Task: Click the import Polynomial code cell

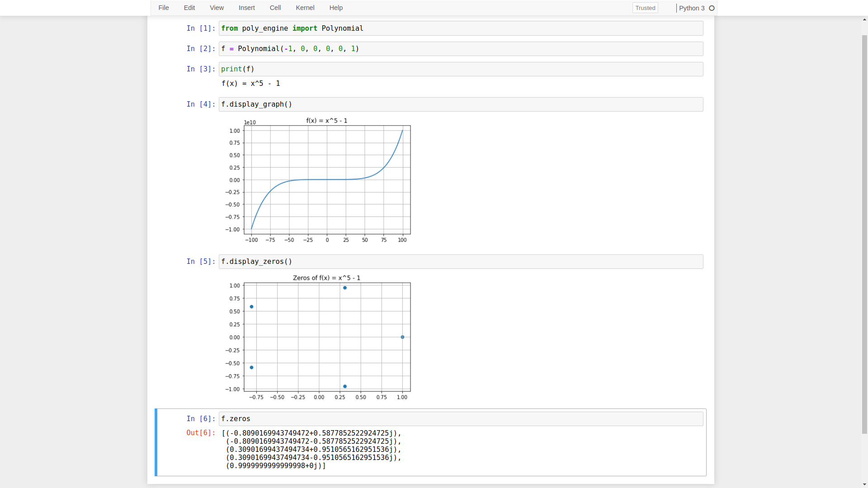Action: [461, 28]
